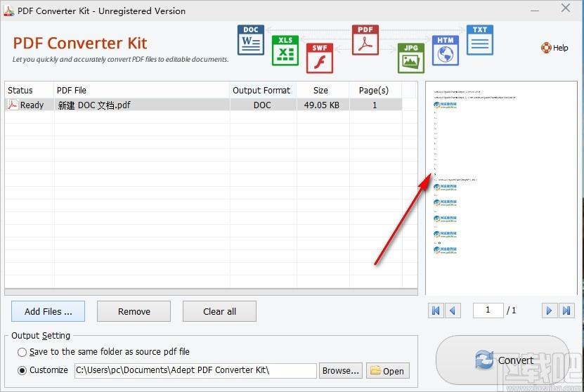This screenshot has height=392, width=584.
Task: Click the page number input box
Action: coord(488,310)
